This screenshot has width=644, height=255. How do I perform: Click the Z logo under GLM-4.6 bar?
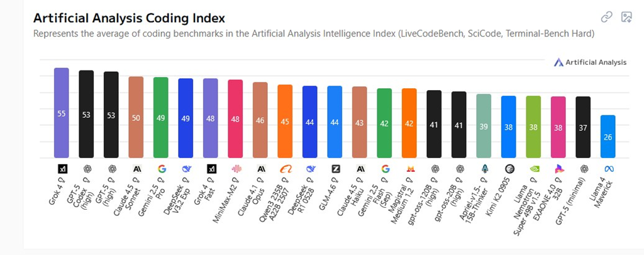click(x=335, y=169)
